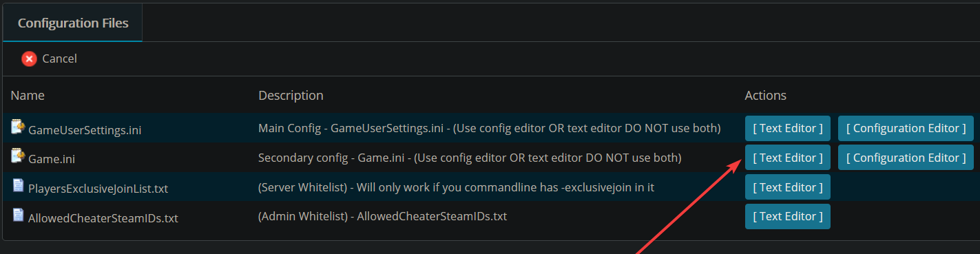Screen dimensions: 980x254
Task: Edit AllowedCheaterSteamIDs.txt in Text Editor
Action: [x=788, y=216]
